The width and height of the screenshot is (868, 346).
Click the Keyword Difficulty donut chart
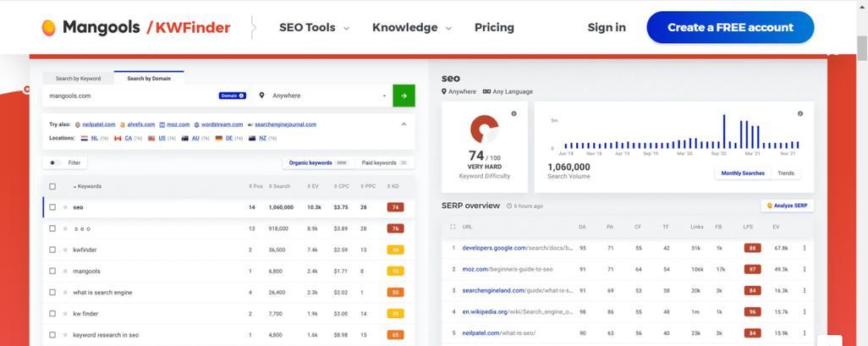click(484, 129)
